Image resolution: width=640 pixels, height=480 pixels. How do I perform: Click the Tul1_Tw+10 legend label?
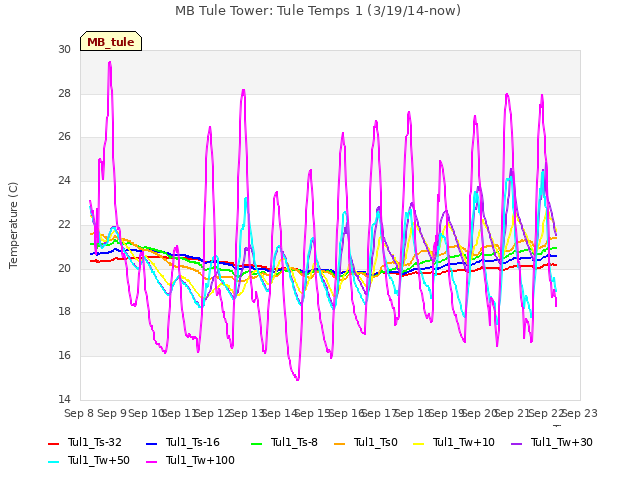point(464,442)
